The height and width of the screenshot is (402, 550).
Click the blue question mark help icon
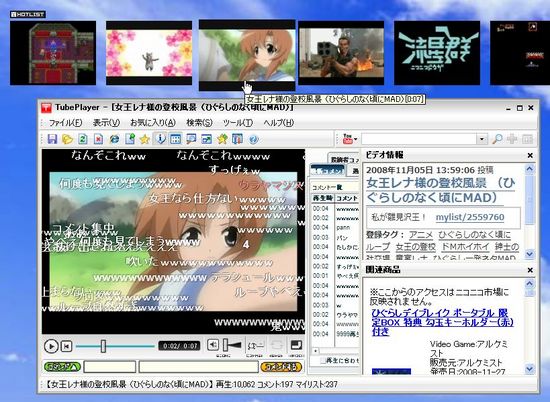(x=254, y=139)
